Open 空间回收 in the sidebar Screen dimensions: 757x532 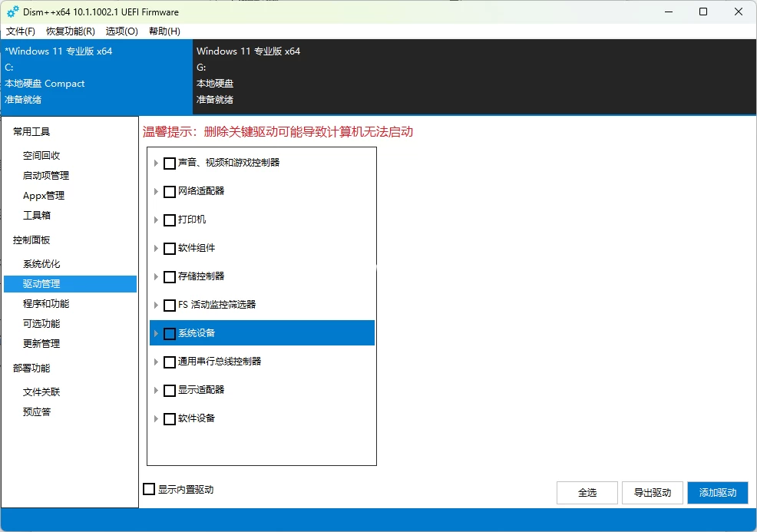[x=41, y=155]
